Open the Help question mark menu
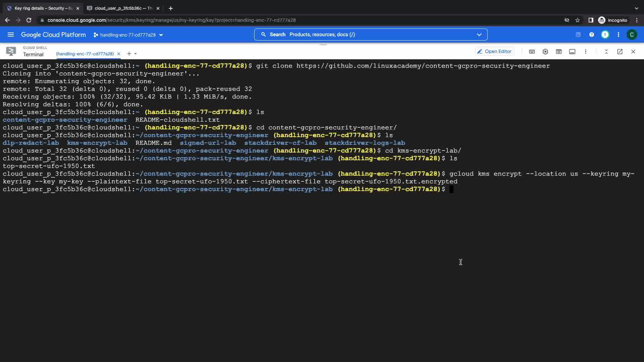The width and height of the screenshot is (644, 362). point(591,35)
